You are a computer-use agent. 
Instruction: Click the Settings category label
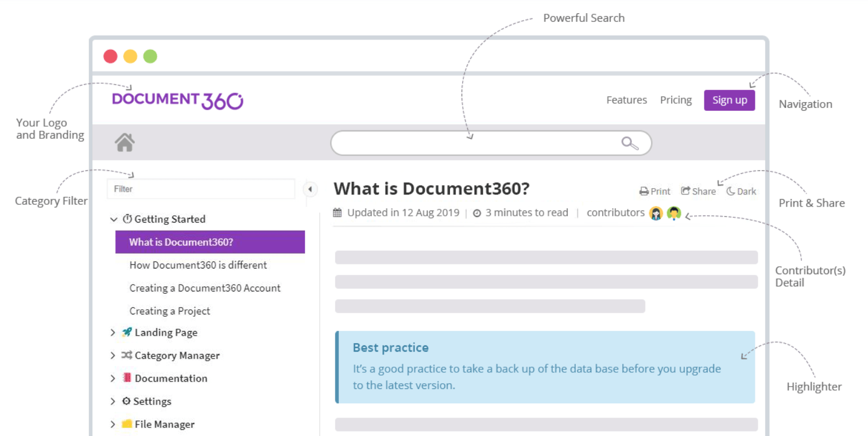point(153,401)
